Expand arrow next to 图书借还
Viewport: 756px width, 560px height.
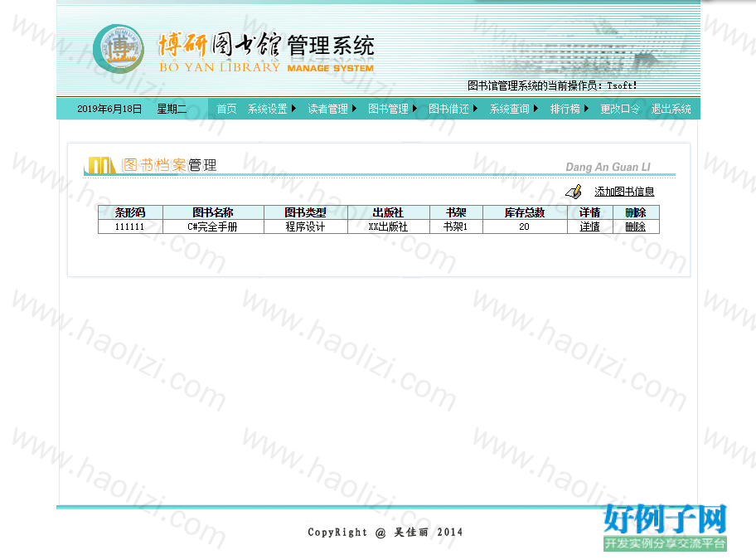point(475,109)
